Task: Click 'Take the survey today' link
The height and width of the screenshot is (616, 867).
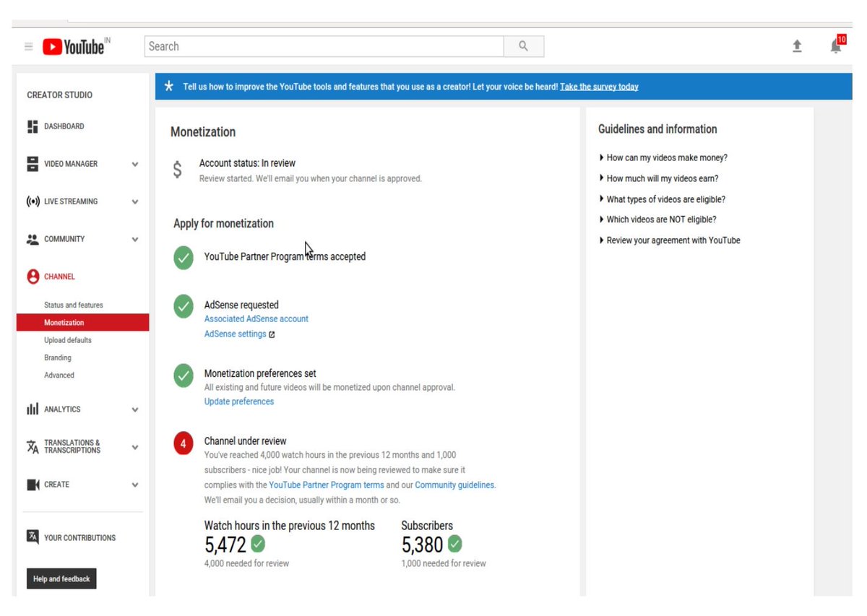Action: 599,87
